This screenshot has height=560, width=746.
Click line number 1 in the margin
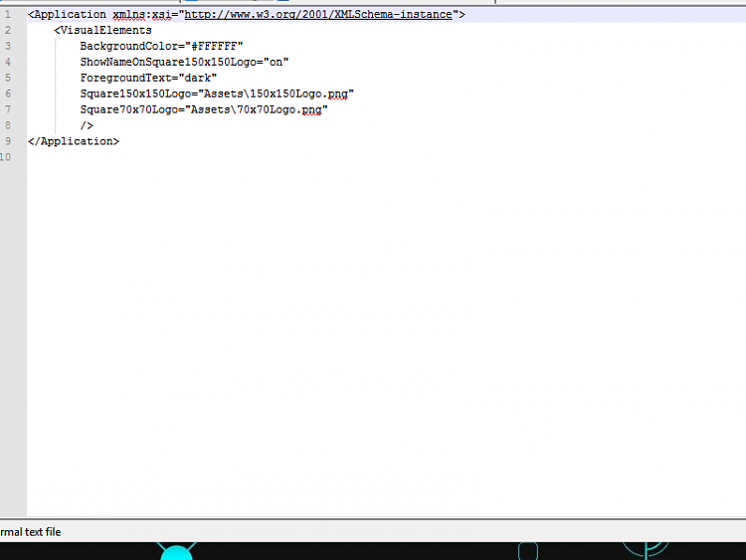click(8, 14)
